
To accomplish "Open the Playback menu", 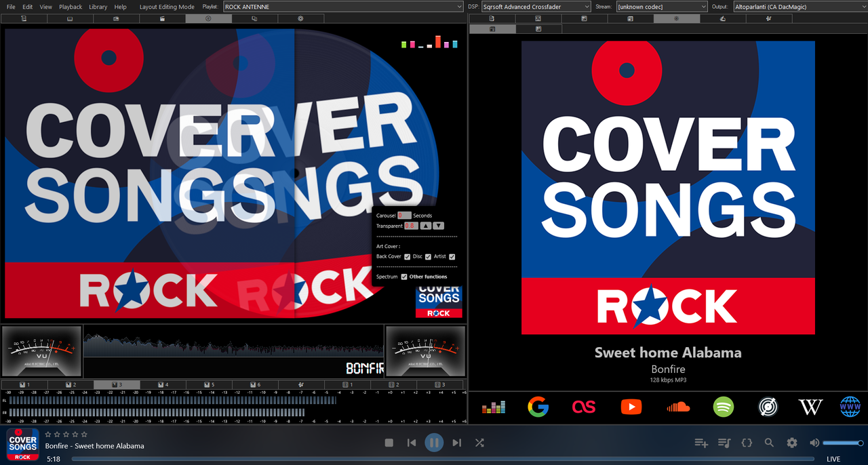I will 71,7.
